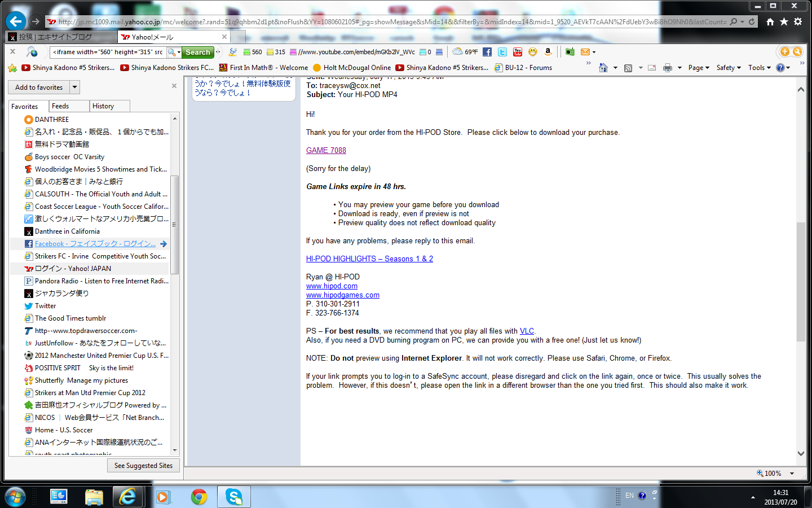Open the weather 69°F toolbar button
The height and width of the screenshot is (508, 812).
[465, 52]
